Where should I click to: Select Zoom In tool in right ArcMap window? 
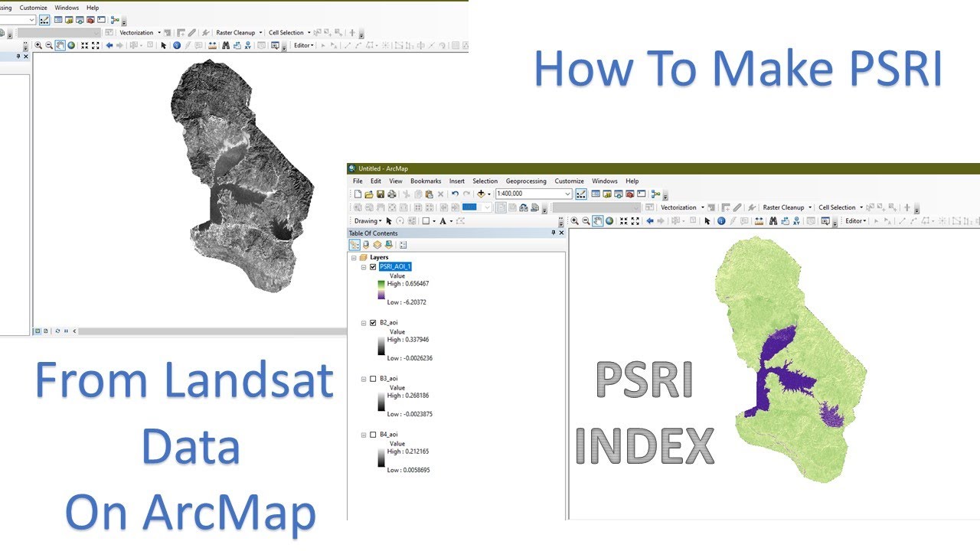[x=575, y=220]
